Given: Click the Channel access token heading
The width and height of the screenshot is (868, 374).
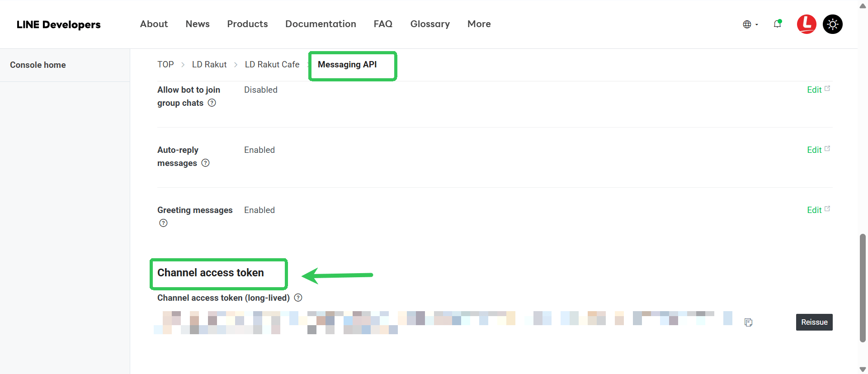Looking at the screenshot, I should pyautogui.click(x=211, y=273).
